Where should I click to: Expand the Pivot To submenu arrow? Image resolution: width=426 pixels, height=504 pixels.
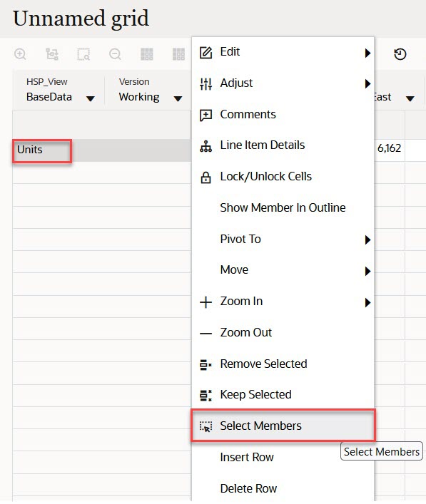point(367,240)
